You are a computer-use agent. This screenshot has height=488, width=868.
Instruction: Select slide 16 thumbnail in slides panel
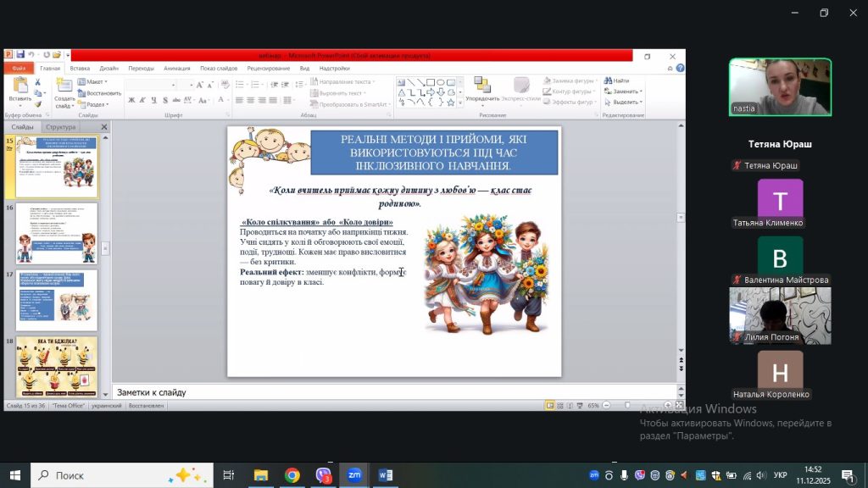(x=57, y=232)
